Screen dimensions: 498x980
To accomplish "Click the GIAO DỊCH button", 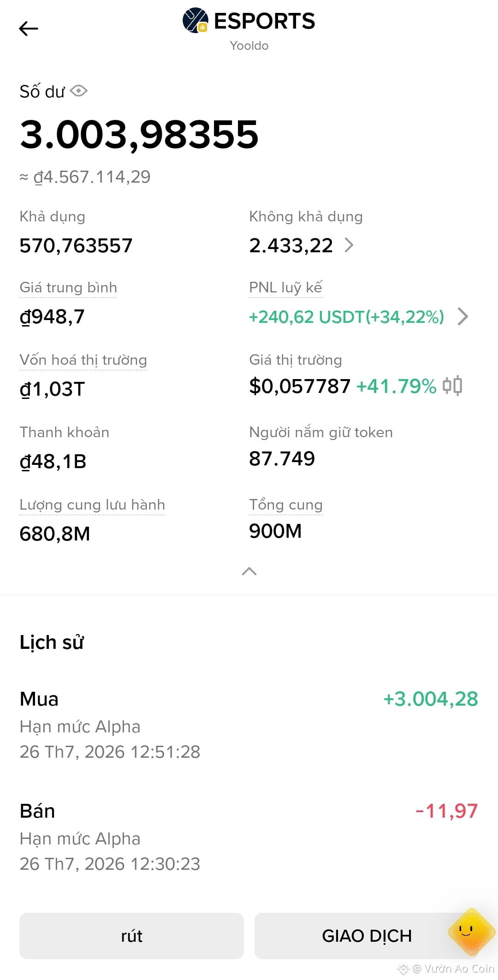I will click(x=367, y=936).
